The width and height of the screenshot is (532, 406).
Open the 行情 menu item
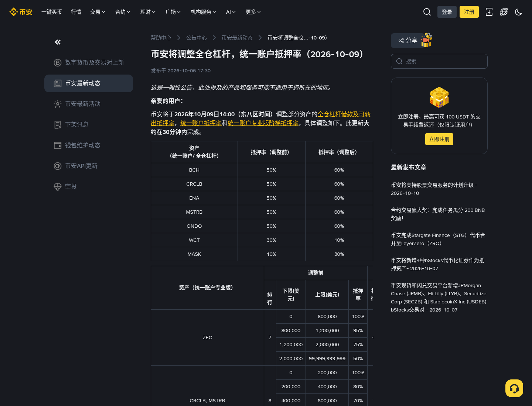pos(76,12)
